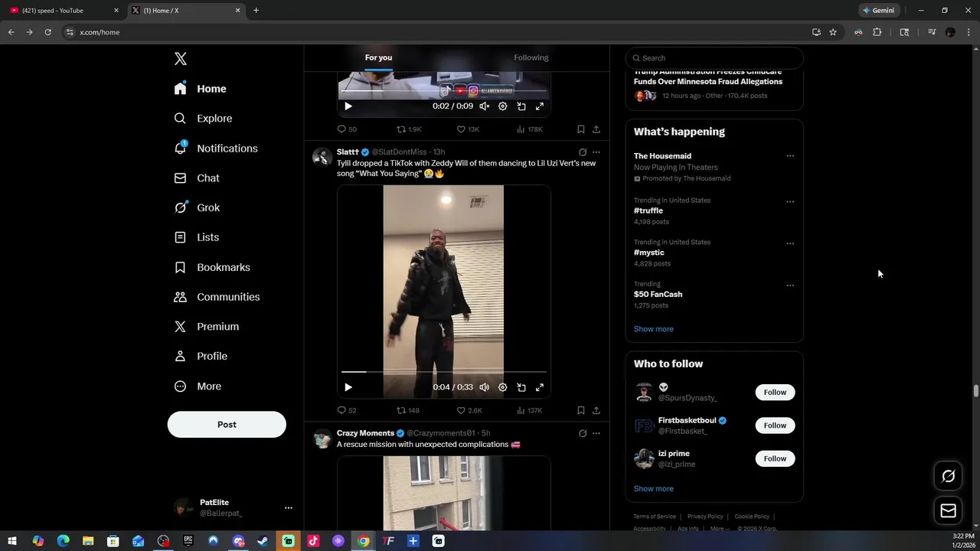Open Communities in the sidebar
The image size is (980, 551).
(x=217, y=297)
